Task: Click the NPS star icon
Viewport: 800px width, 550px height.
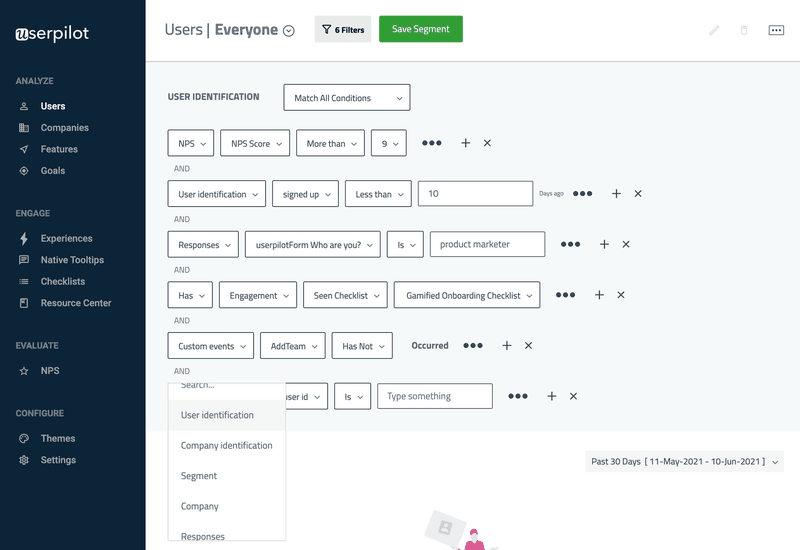Action: [x=23, y=371]
